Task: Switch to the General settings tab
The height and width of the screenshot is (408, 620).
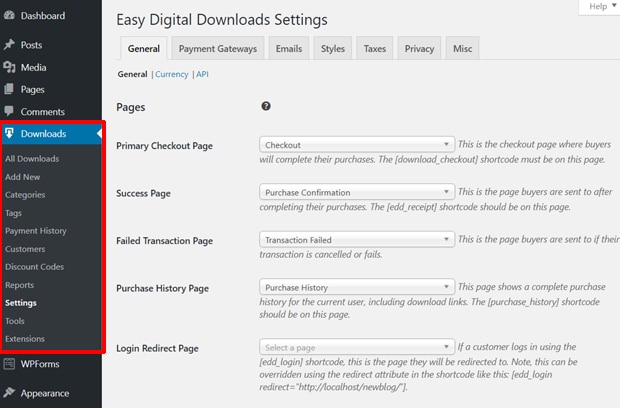Action: tap(144, 49)
